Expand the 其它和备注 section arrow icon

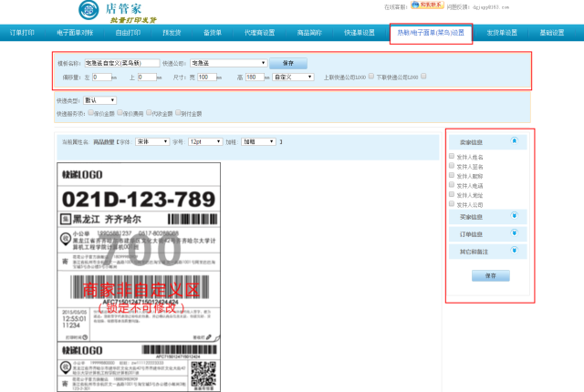[514, 252]
